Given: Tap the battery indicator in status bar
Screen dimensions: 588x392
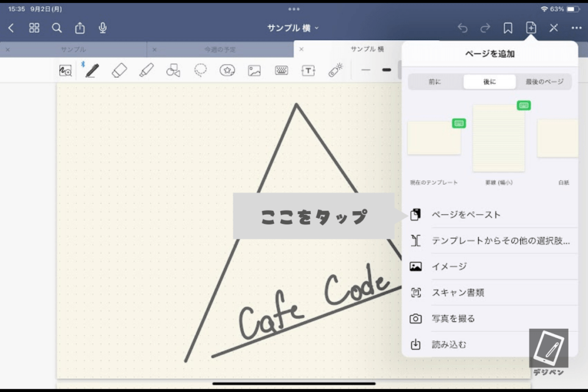Looking at the screenshot, I should click(x=572, y=9).
